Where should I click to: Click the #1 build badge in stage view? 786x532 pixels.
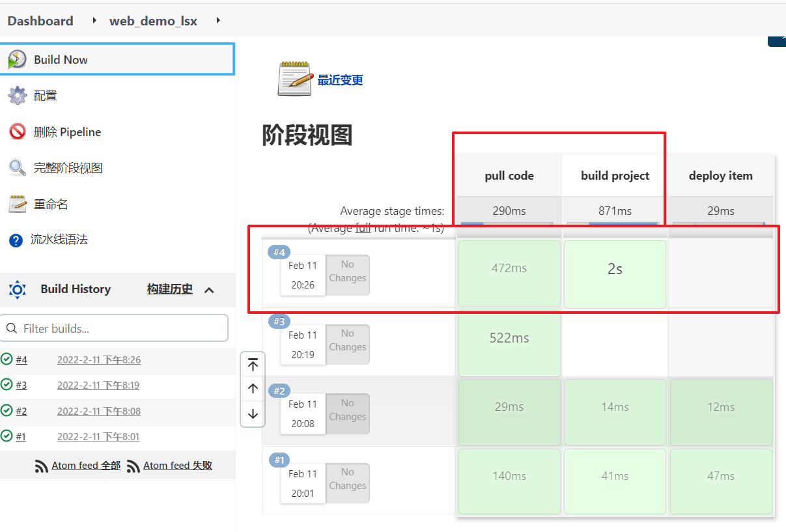coord(279,460)
